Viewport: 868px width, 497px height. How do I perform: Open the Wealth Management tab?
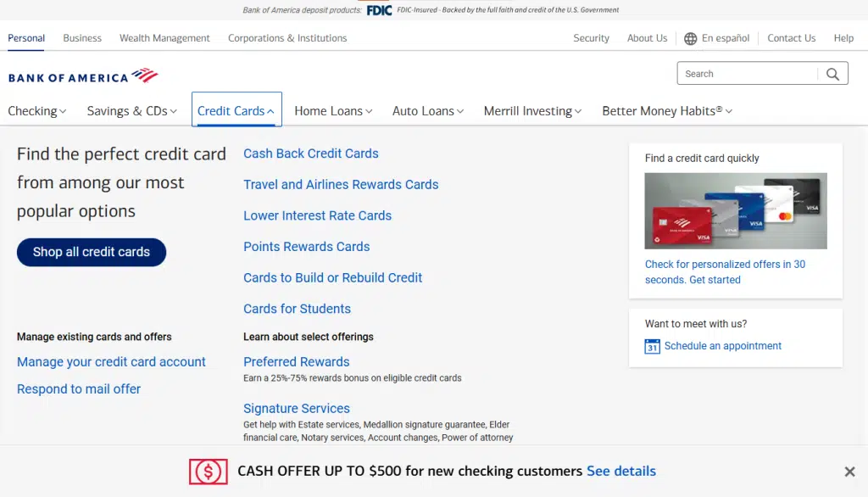click(164, 37)
